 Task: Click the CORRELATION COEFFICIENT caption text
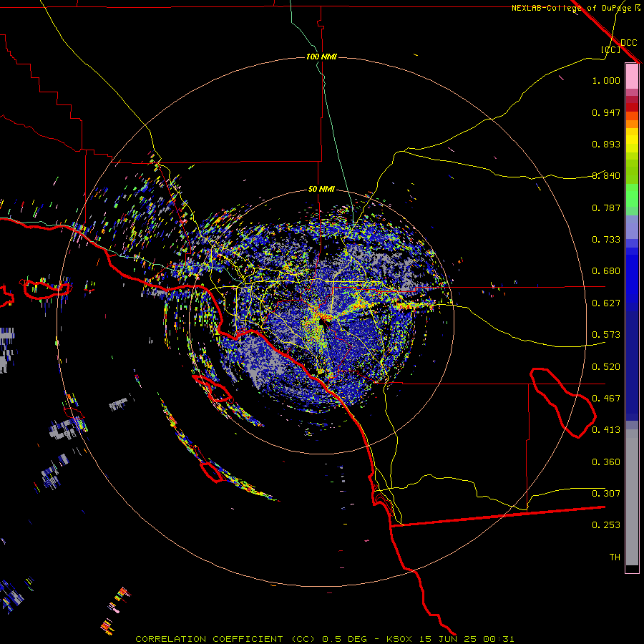[209, 639]
